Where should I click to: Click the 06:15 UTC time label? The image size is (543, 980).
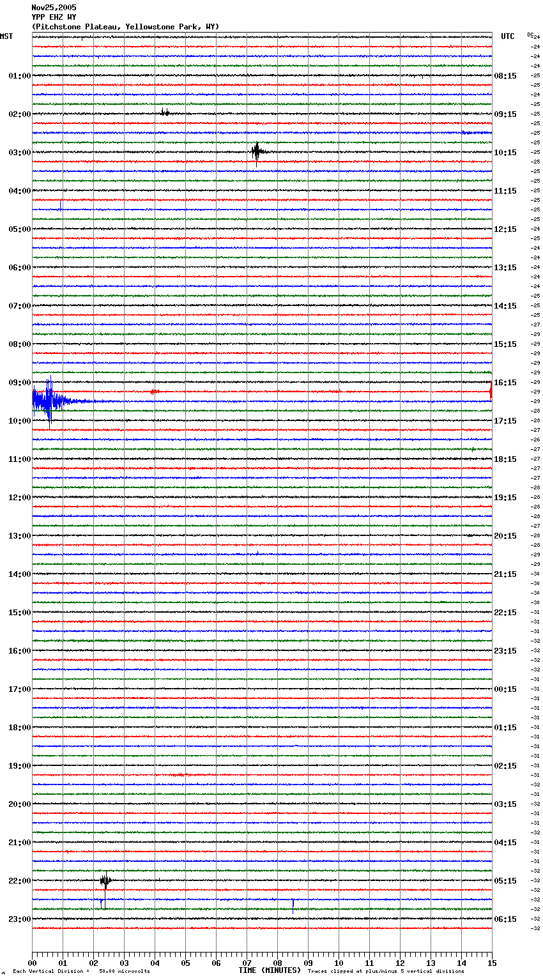(505, 919)
